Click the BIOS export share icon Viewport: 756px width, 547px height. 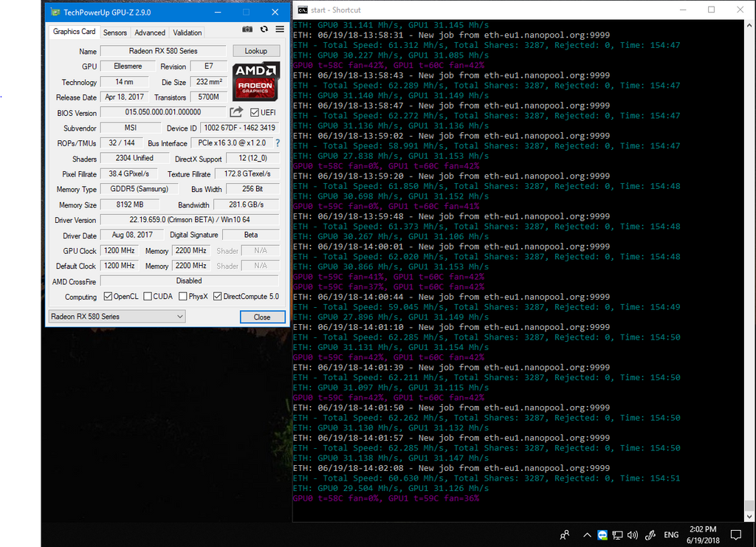click(236, 112)
